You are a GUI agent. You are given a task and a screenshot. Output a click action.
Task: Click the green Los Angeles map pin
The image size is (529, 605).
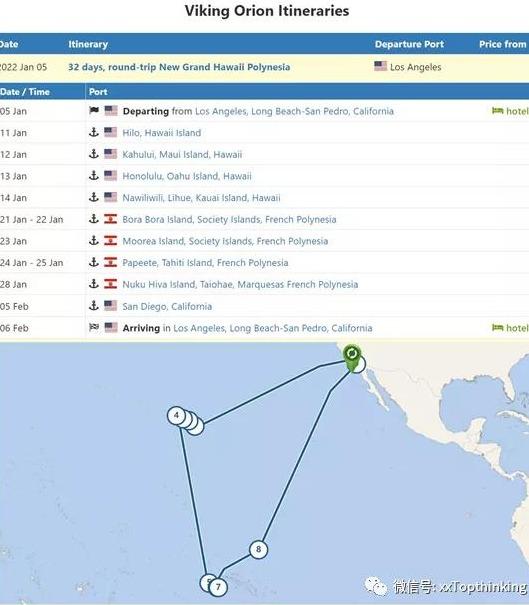(352, 357)
